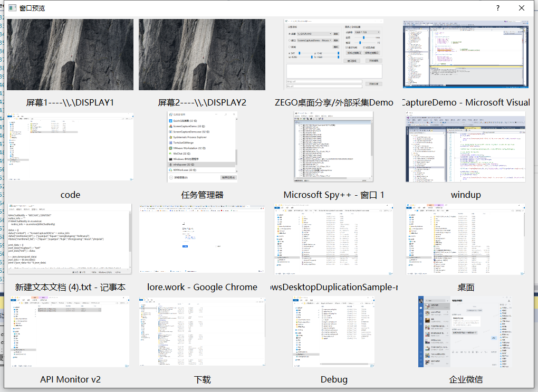The image size is (538, 392).
Task: Pick the CaptureDemo Microsoft Visual Studio thumbnail
Action: click(x=466, y=54)
